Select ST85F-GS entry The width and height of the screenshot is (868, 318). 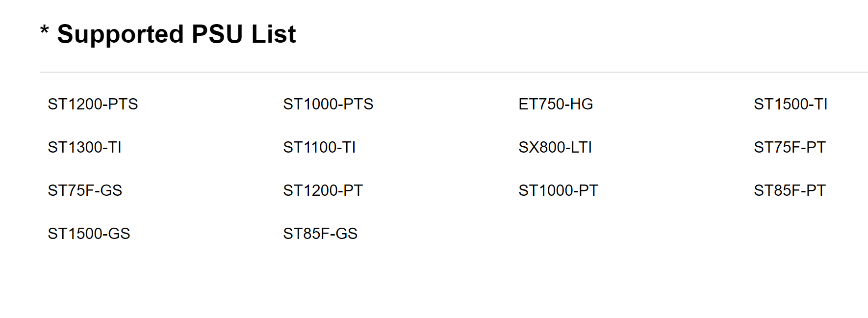pos(320,234)
